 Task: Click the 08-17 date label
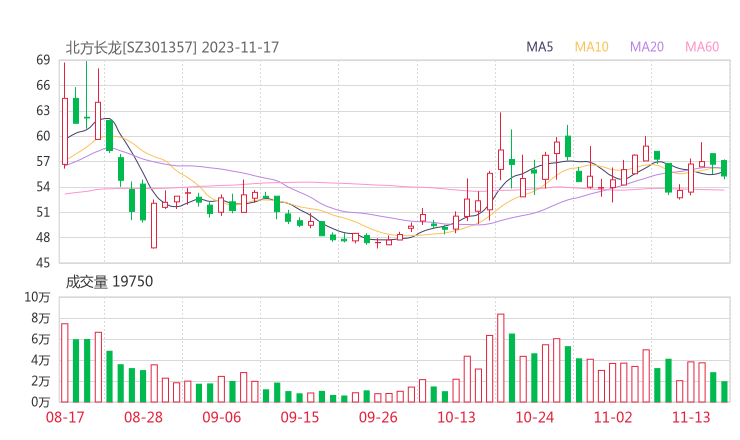pos(65,417)
